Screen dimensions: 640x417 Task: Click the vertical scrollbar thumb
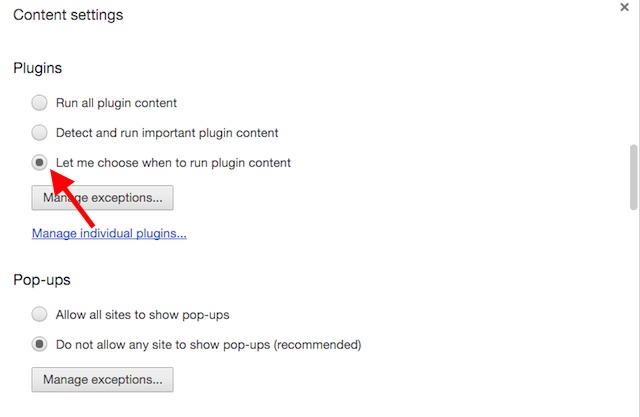(x=633, y=177)
